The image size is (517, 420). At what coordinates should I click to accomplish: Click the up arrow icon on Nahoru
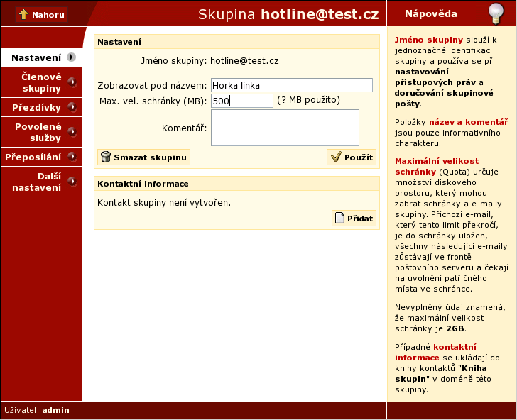pyautogui.click(x=23, y=14)
